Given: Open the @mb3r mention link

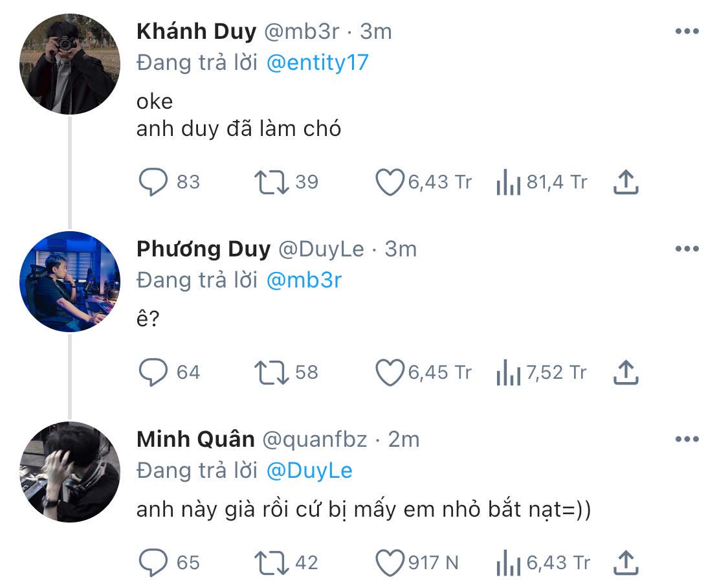Looking at the screenshot, I should (x=304, y=280).
